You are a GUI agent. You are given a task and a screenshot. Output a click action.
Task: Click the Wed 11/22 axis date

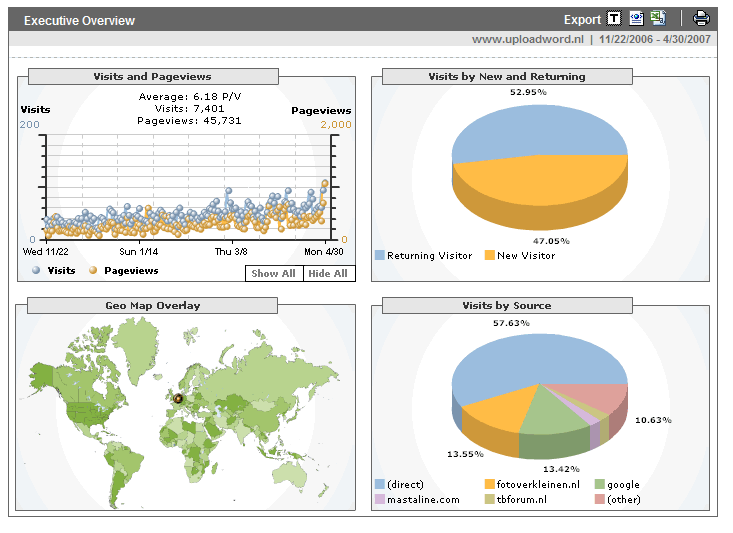[45, 252]
